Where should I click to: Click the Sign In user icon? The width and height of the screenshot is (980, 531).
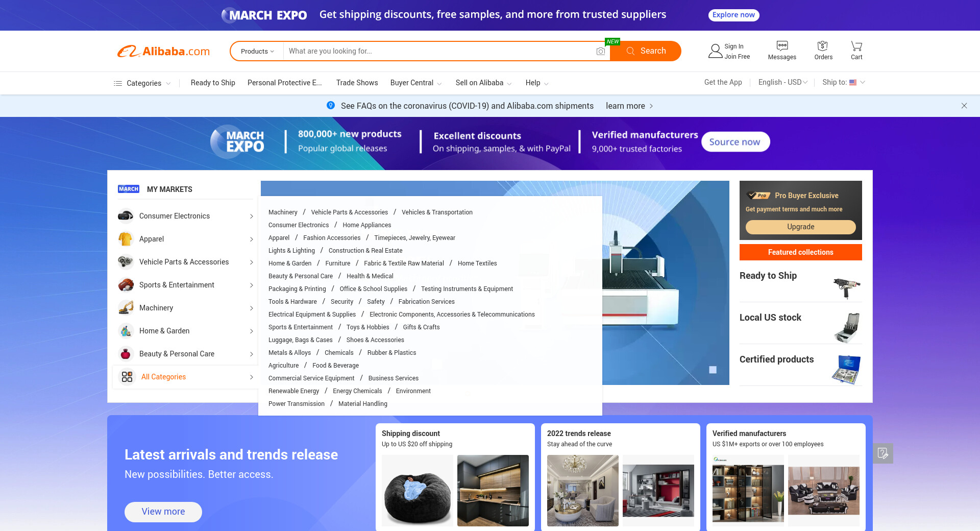(715, 51)
